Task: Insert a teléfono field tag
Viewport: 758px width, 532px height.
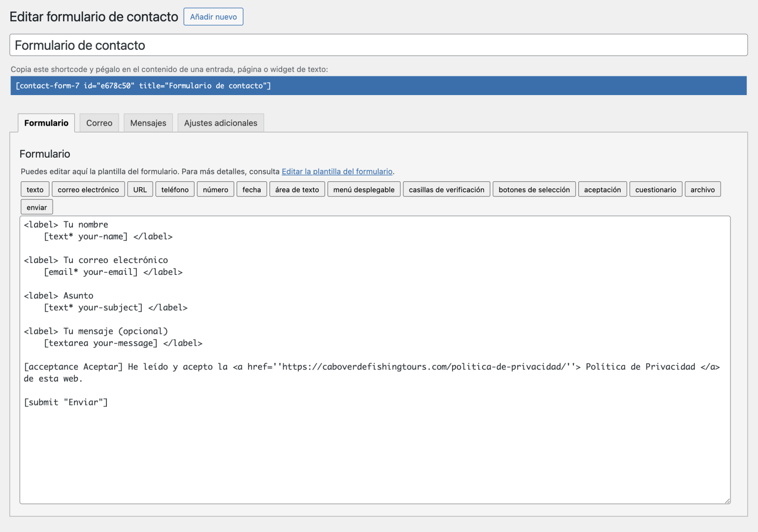Action: coord(175,190)
